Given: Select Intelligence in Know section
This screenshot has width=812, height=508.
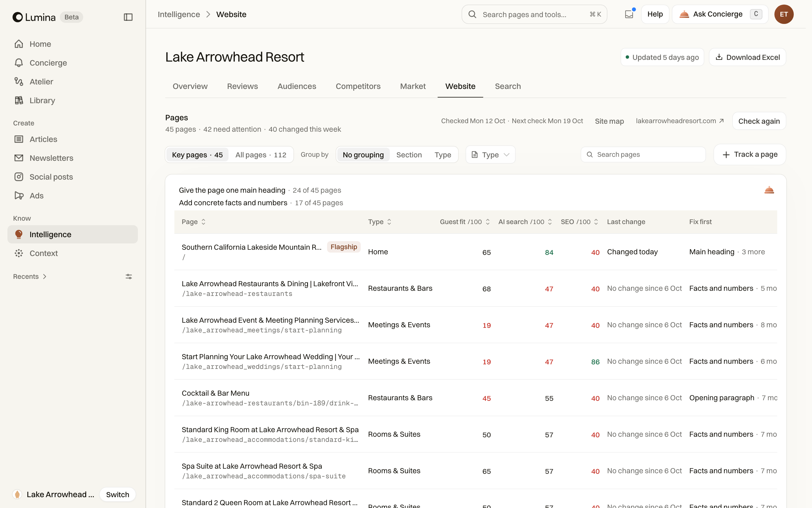Looking at the screenshot, I should [x=73, y=234].
